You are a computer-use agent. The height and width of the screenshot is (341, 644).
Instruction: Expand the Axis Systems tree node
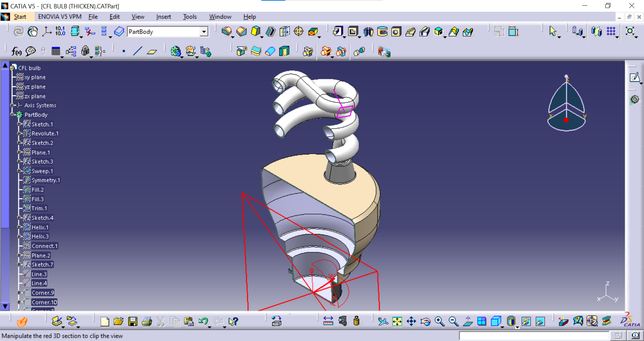(12, 105)
